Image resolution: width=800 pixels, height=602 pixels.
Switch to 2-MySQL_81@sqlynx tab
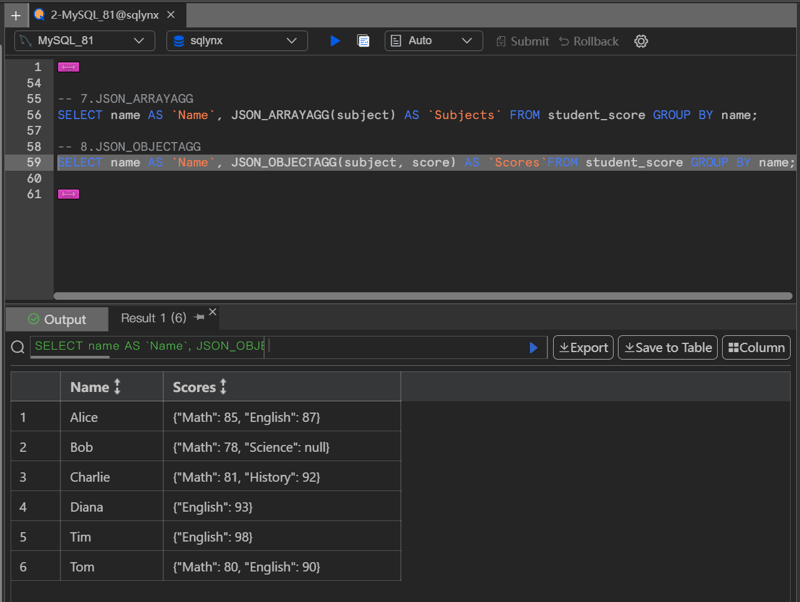[104, 15]
